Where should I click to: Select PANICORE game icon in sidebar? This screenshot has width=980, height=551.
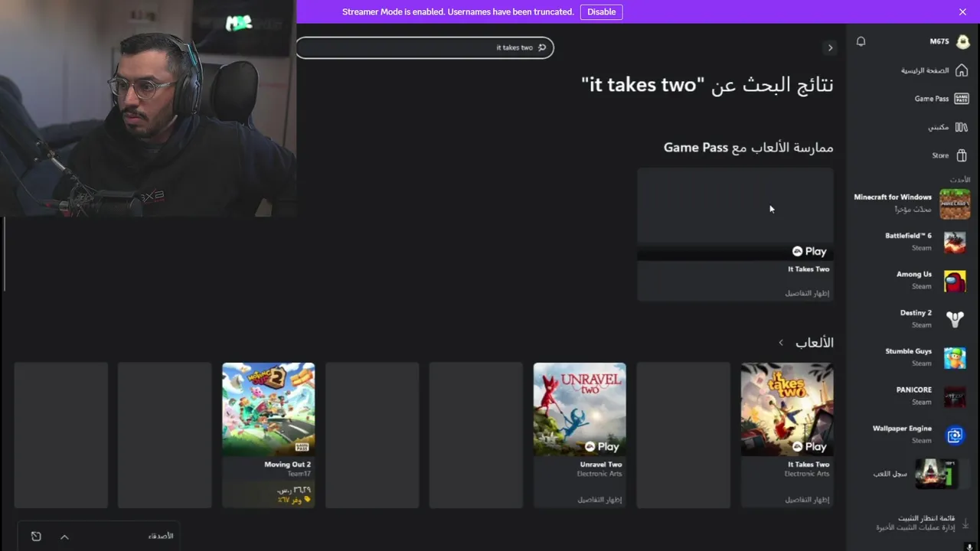(955, 396)
